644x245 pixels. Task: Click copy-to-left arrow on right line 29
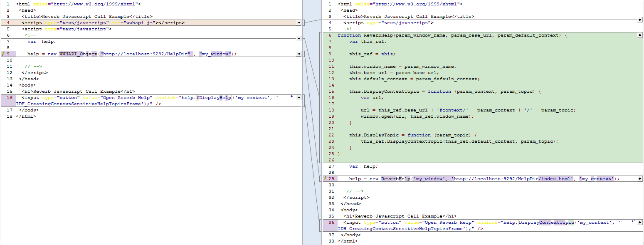[x=639, y=179]
